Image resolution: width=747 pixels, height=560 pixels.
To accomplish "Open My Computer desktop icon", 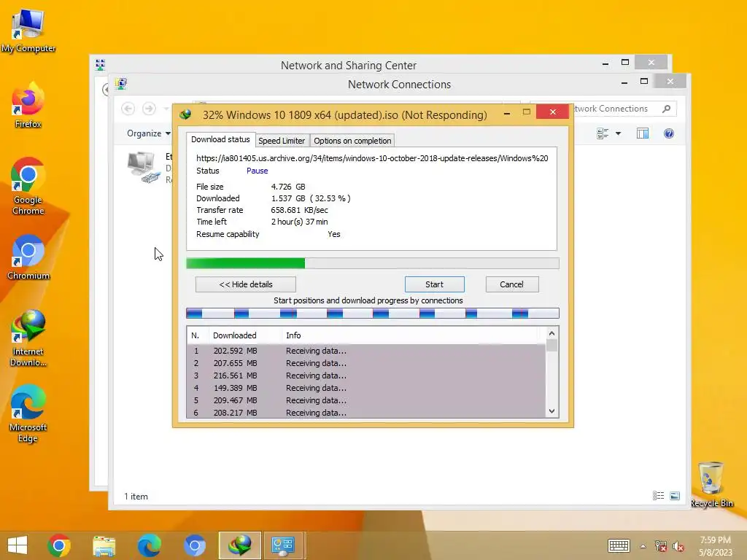I will click(28, 31).
